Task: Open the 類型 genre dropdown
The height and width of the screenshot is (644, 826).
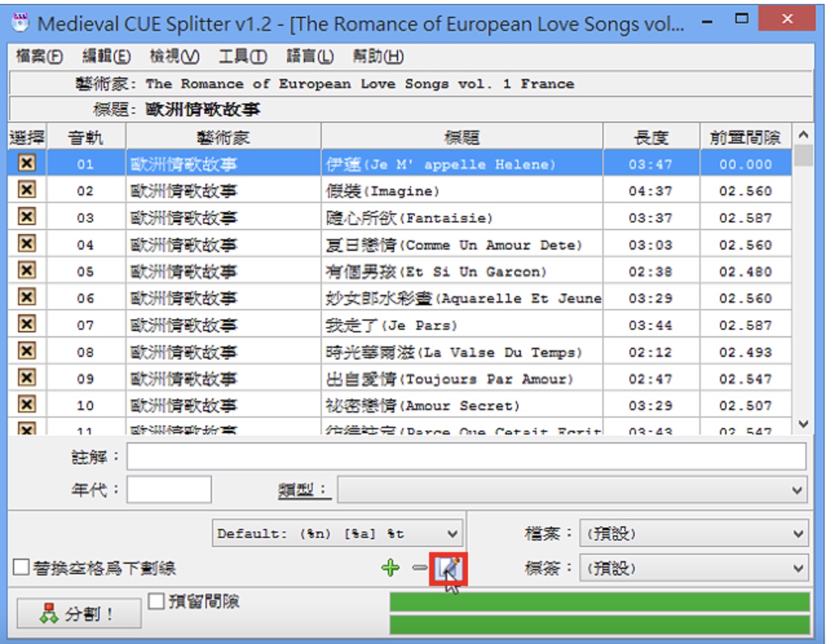Action: [573, 490]
